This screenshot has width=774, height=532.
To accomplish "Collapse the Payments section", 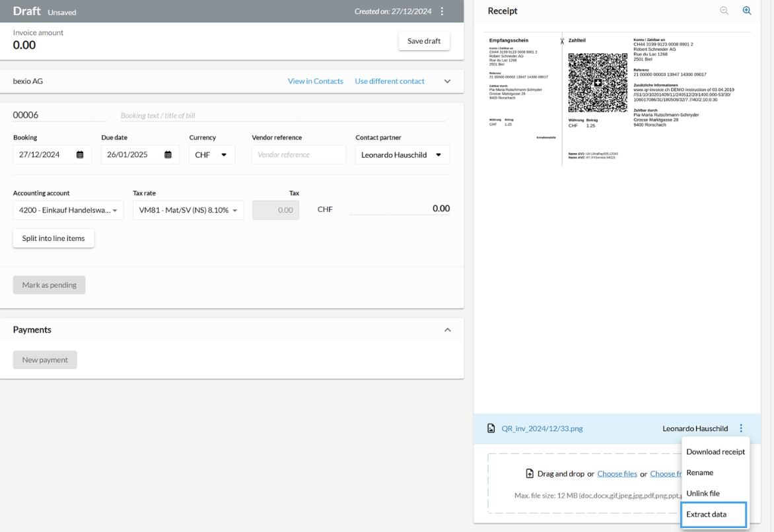I will point(448,330).
